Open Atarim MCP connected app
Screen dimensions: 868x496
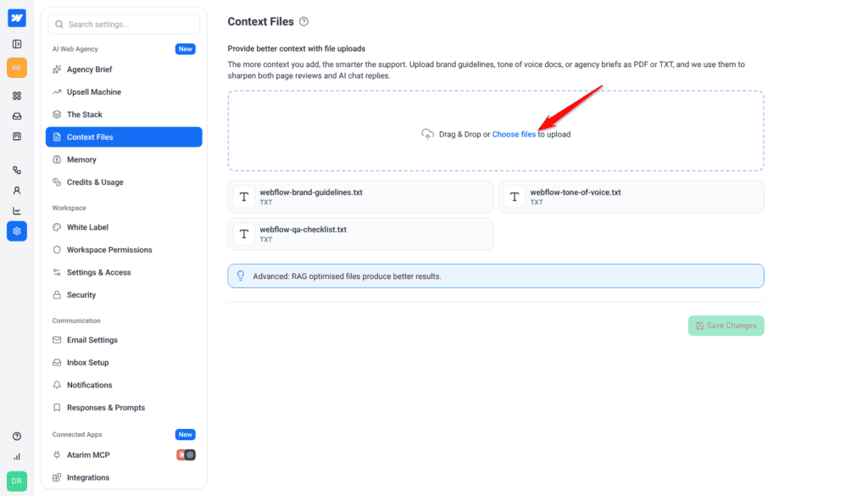(124, 455)
